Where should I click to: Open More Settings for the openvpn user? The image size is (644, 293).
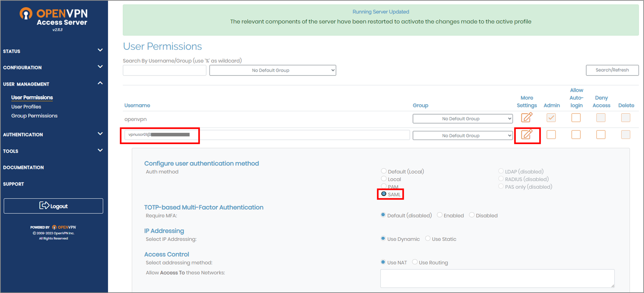[526, 118]
